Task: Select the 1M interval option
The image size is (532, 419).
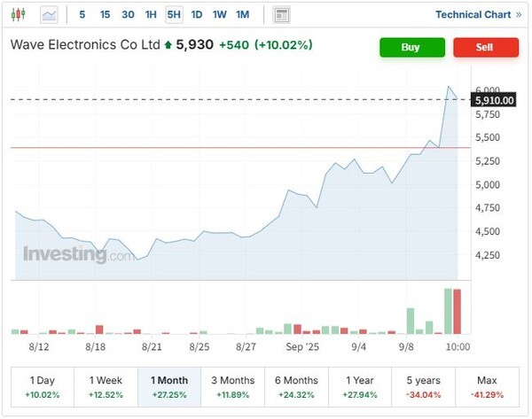Action: [242, 14]
